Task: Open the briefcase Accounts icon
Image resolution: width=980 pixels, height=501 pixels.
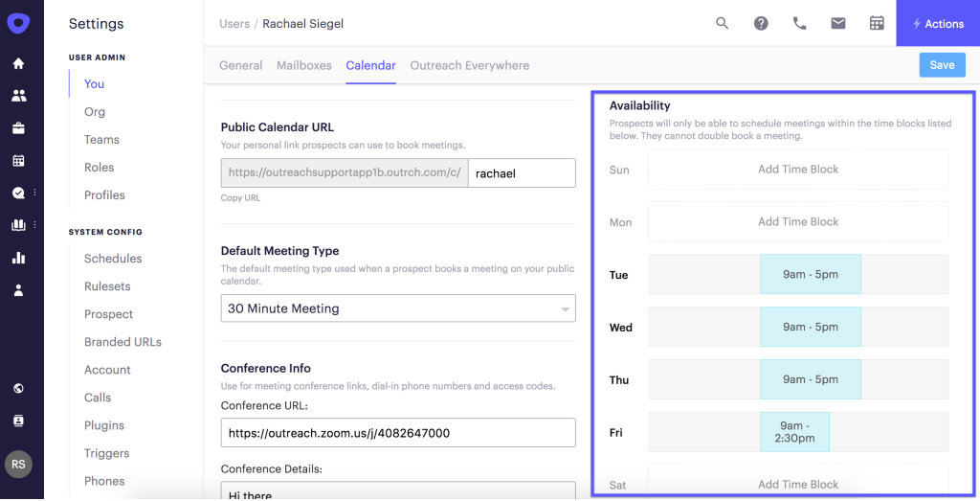Action: point(19,128)
